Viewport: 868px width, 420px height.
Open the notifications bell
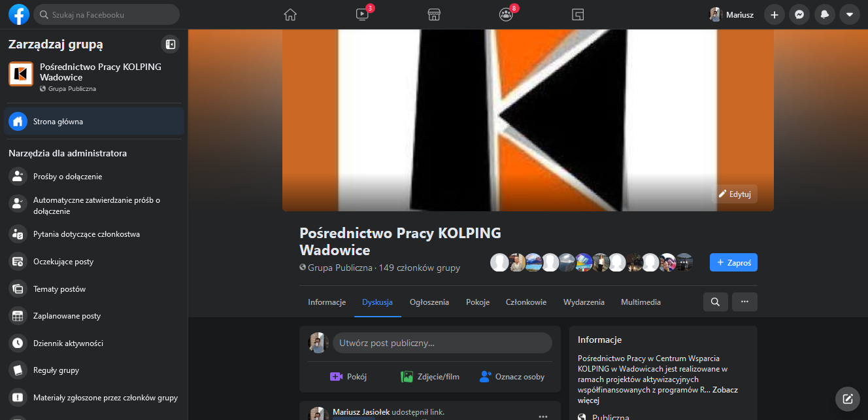coord(824,14)
